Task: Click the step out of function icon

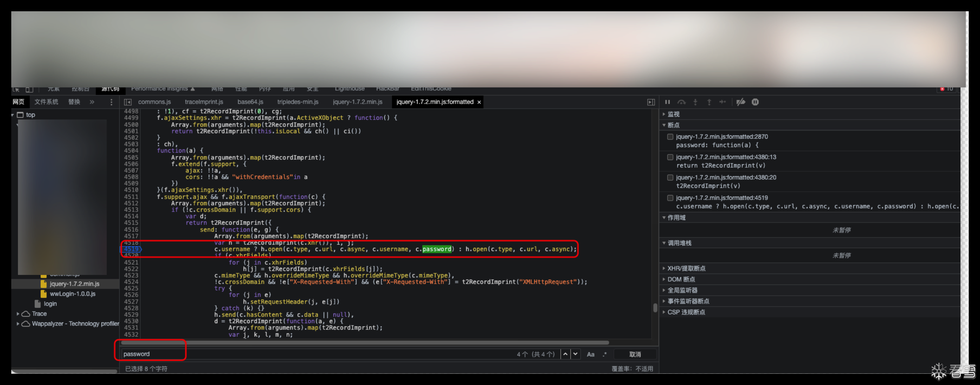Action: [709, 102]
